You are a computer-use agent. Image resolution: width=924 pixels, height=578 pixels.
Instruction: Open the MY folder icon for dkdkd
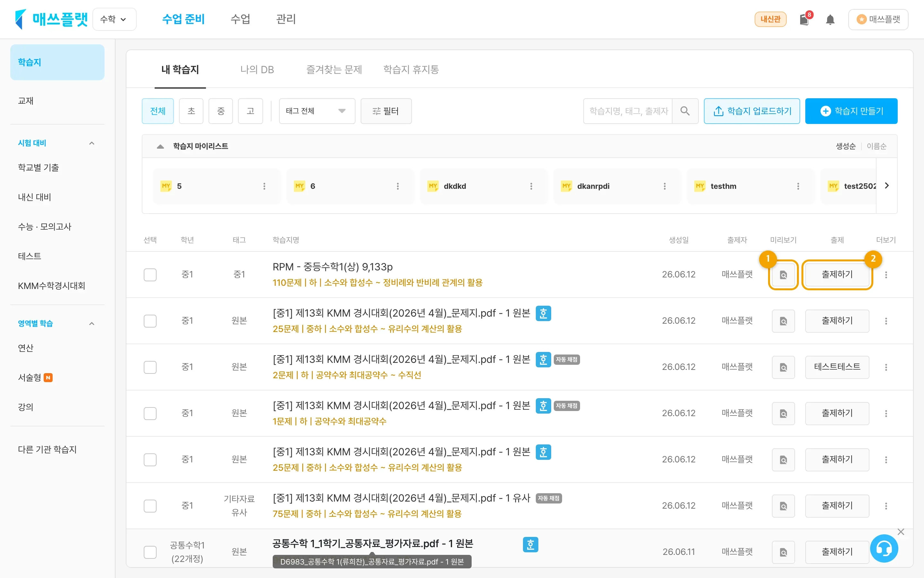432,186
